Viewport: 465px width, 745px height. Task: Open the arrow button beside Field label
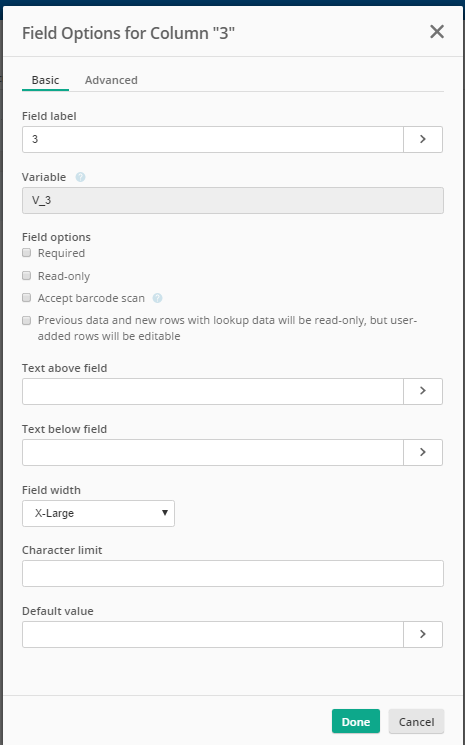(423, 139)
